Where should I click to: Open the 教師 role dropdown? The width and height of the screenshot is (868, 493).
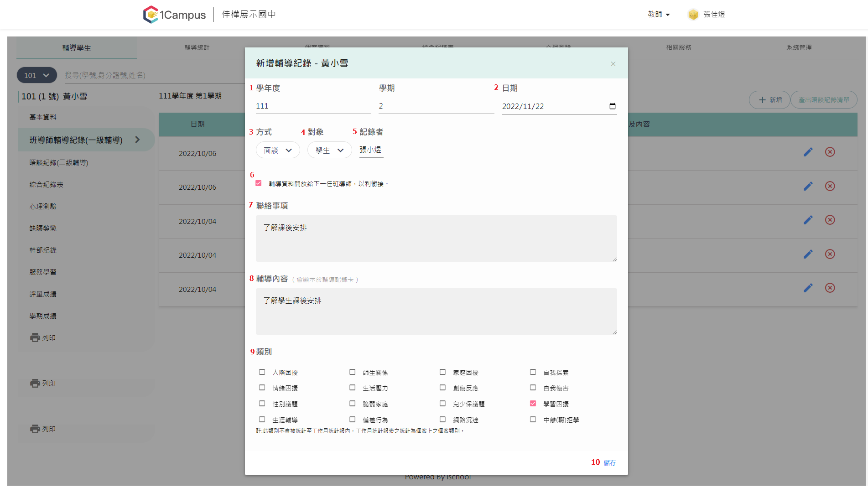[659, 15]
